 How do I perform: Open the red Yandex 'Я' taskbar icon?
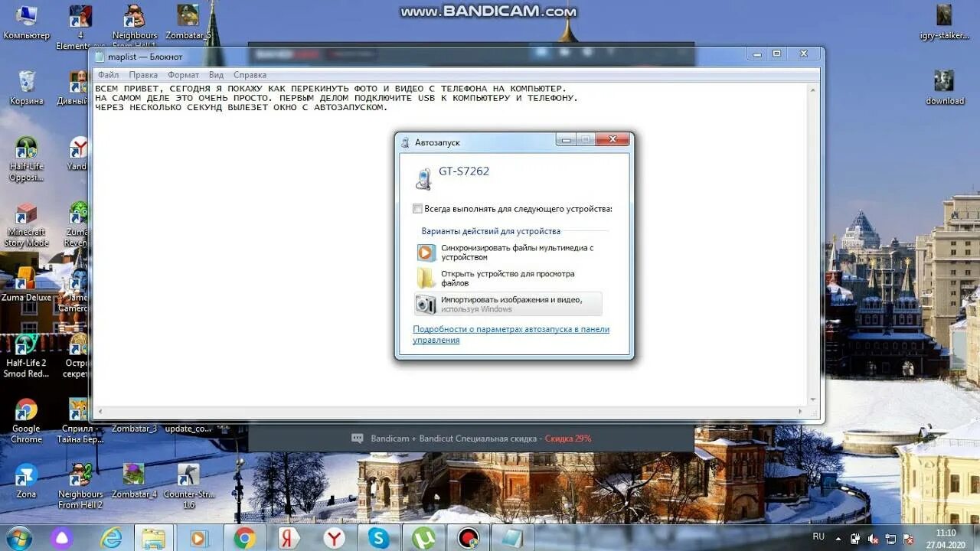coord(289,538)
